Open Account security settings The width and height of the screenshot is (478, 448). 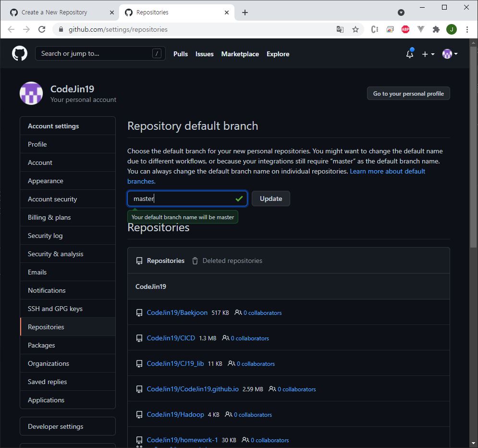point(68,199)
